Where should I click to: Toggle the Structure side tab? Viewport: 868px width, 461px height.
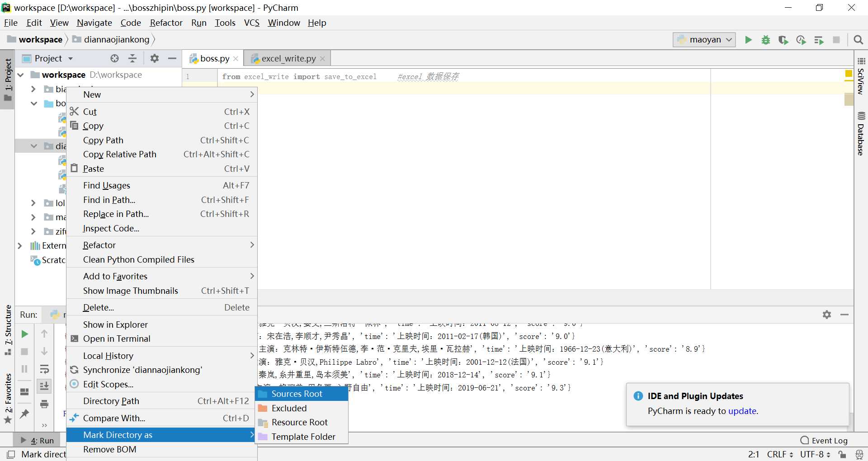tap(8, 330)
